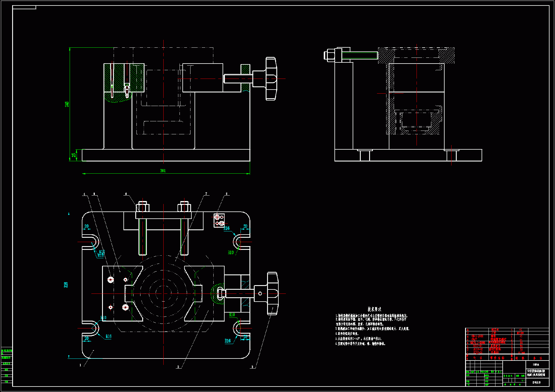
Task: Click center of concentric circles in plan view
Action: 163,293
